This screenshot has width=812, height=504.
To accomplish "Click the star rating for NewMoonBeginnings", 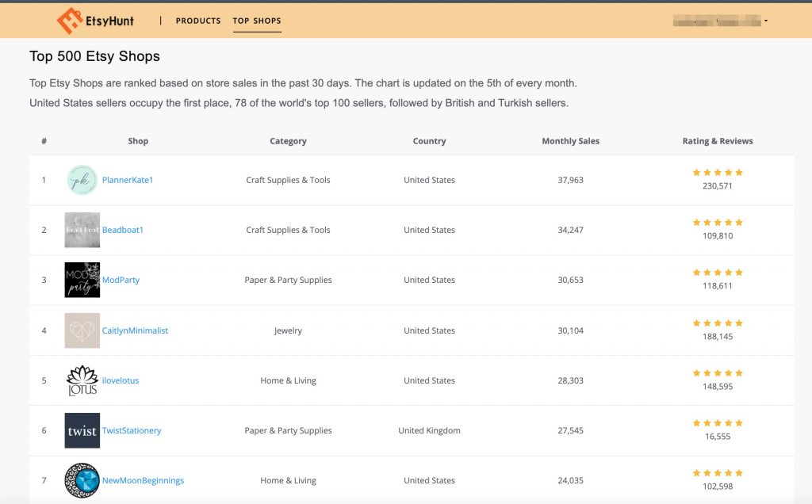I will click(x=718, y=473).
